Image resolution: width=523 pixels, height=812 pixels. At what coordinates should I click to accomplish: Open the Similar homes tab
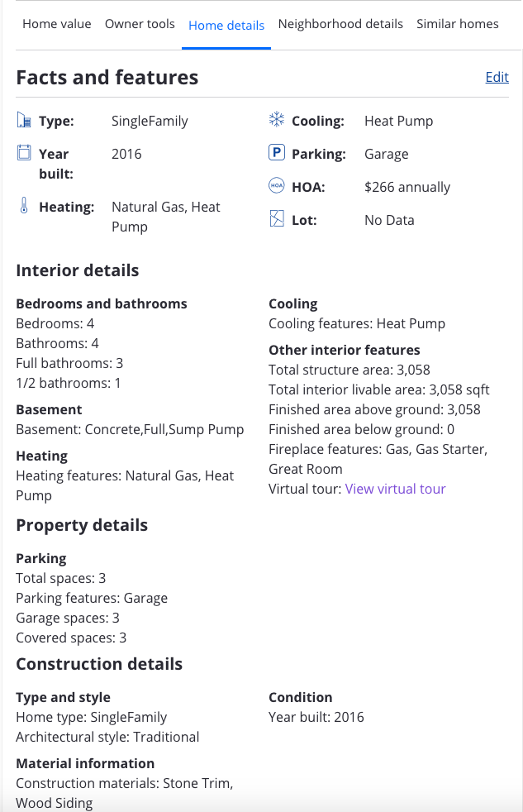click(x=458, y=24)
